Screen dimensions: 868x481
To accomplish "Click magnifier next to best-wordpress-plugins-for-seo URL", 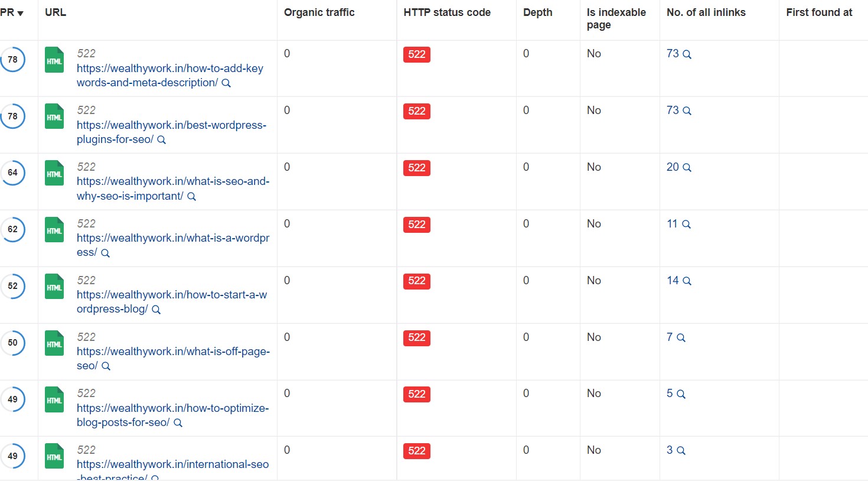I will click(x=161, y=140).
